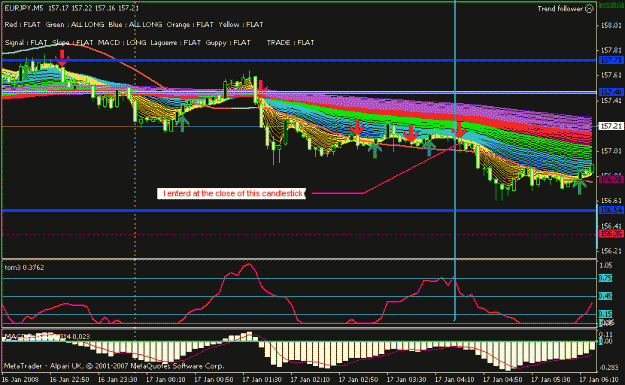The width and height of the screenshot is (625, 385).
Task: Click the -0.283 scale value in MACD panel
Action: (x=610, y=367)
